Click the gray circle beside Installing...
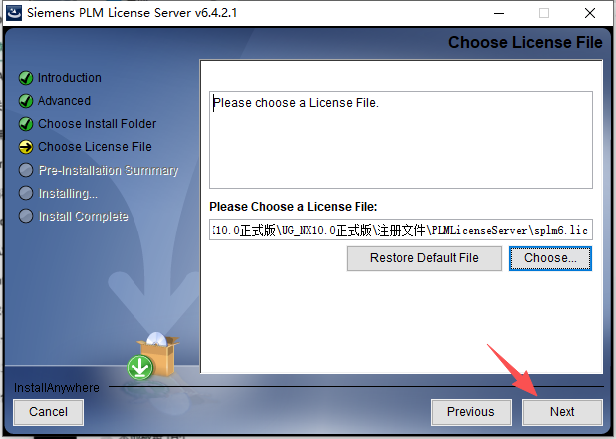Screen dimensions: 616x439 point(26,193)
